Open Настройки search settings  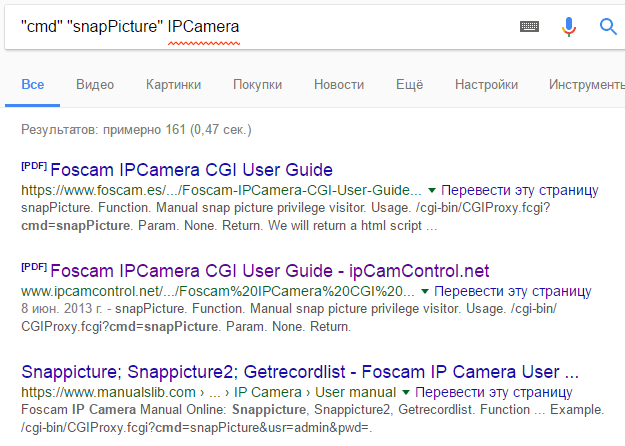coord(486,85)
